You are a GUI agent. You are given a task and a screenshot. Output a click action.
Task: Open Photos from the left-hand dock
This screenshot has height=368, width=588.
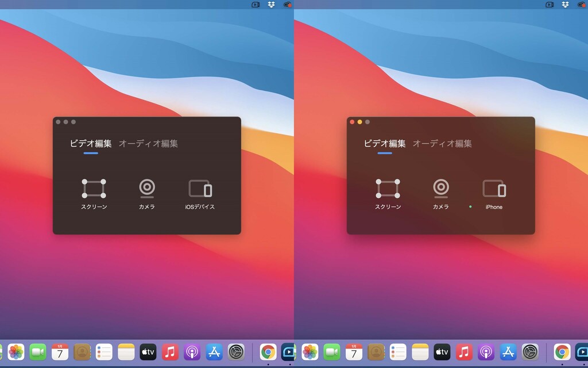(x=16, y=352)
